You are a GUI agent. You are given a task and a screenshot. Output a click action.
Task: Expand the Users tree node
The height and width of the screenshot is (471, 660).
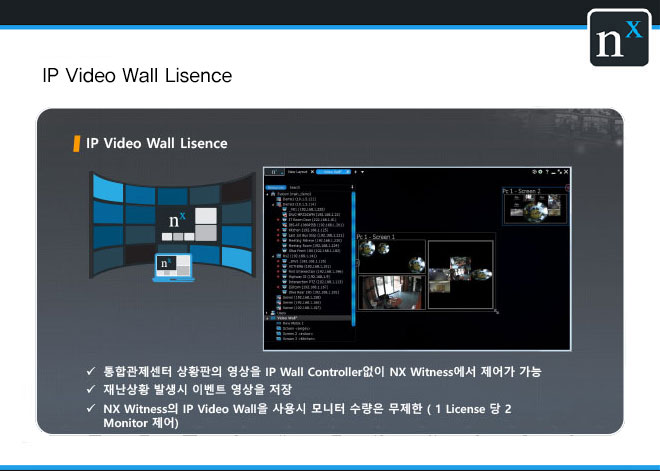coord(266,313)
